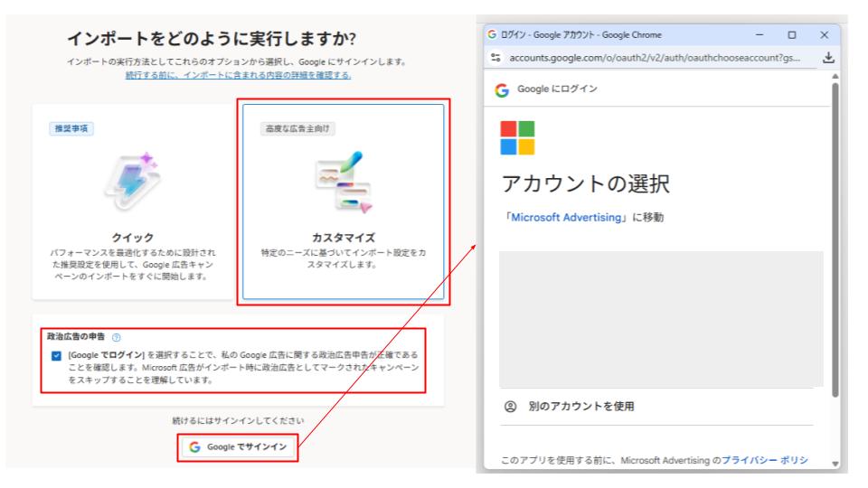Toggle the political ads declaration checkbox
The image size is (868, 488).
click(58, 355)
